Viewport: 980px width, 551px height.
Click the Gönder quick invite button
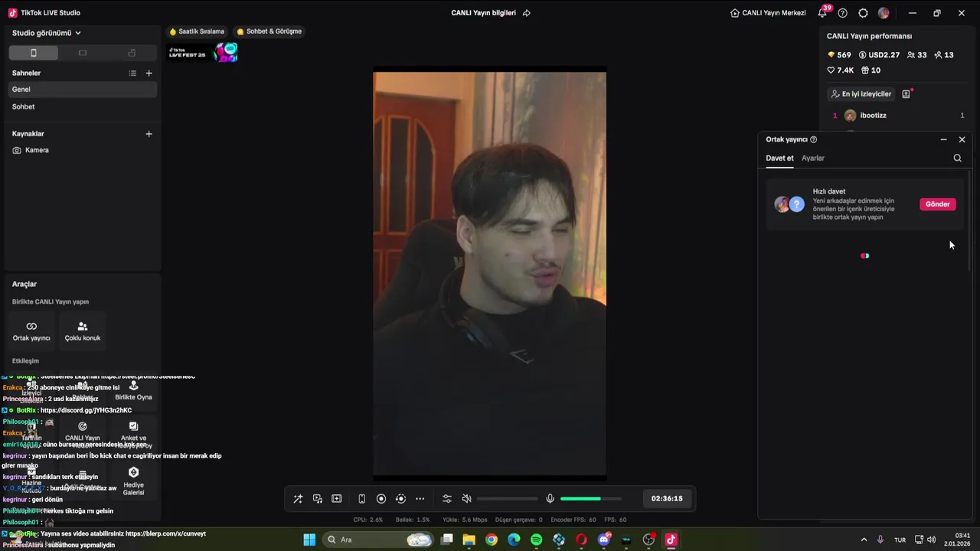(x=938, y=204)
